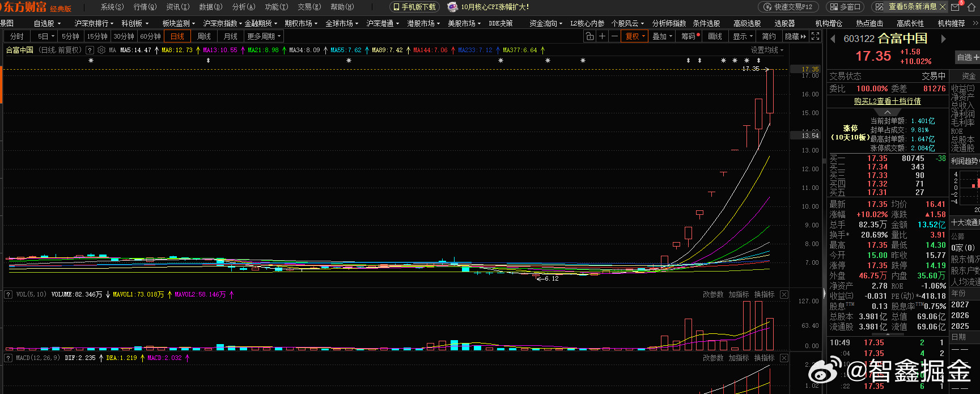Select 月线 monthly period
Viewport: 980px width, 394px height.
pos(231,36)
